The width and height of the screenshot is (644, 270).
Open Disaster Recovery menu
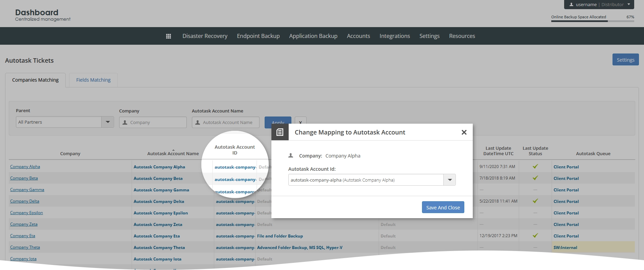[x=205, y=36]
